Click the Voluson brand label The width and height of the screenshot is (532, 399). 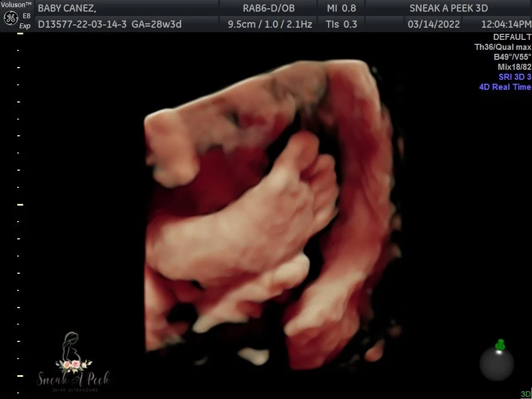point(16,5)
